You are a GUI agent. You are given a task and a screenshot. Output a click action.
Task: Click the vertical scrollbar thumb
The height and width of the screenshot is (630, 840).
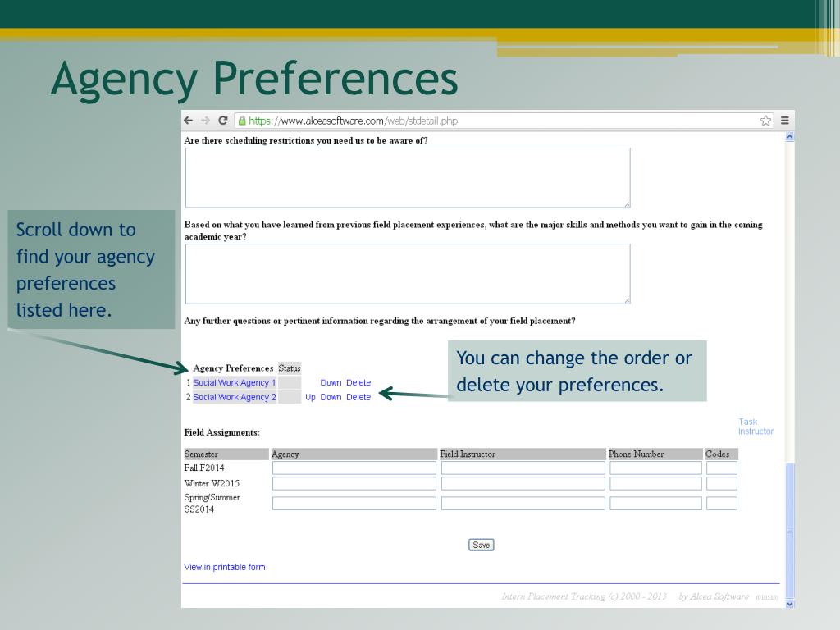[790, 531]
